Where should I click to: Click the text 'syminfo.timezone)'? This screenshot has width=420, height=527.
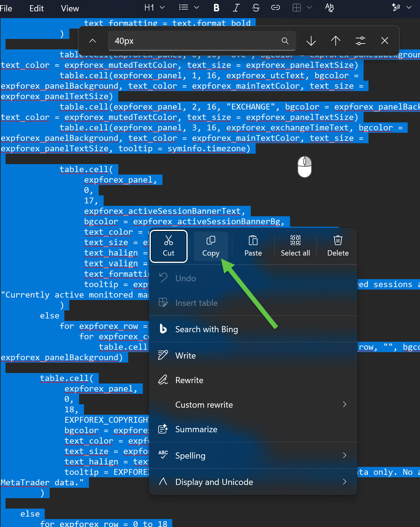[209, 148]
